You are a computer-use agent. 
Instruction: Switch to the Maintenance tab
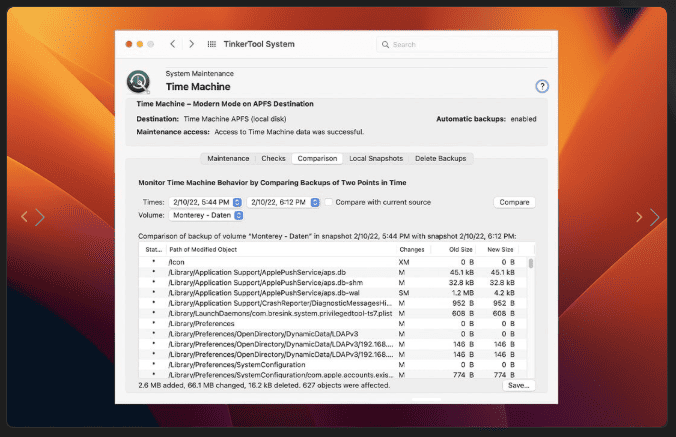click(x=228, y=159)
